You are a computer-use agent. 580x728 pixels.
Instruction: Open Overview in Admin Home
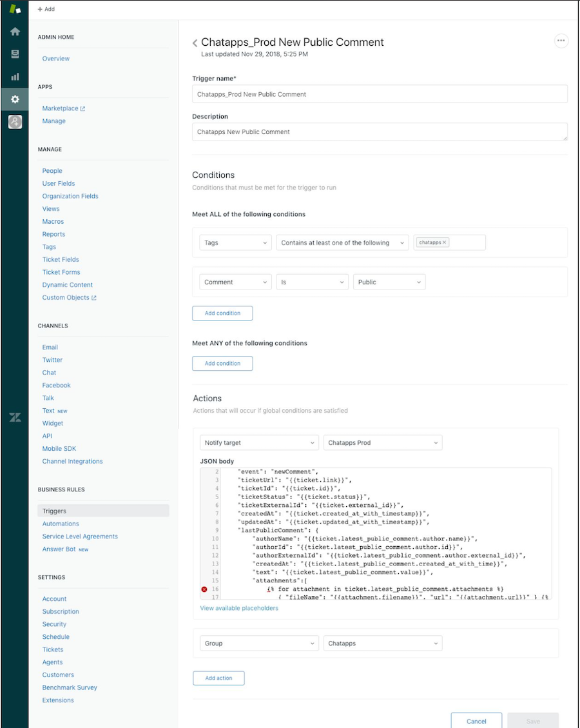55,59
